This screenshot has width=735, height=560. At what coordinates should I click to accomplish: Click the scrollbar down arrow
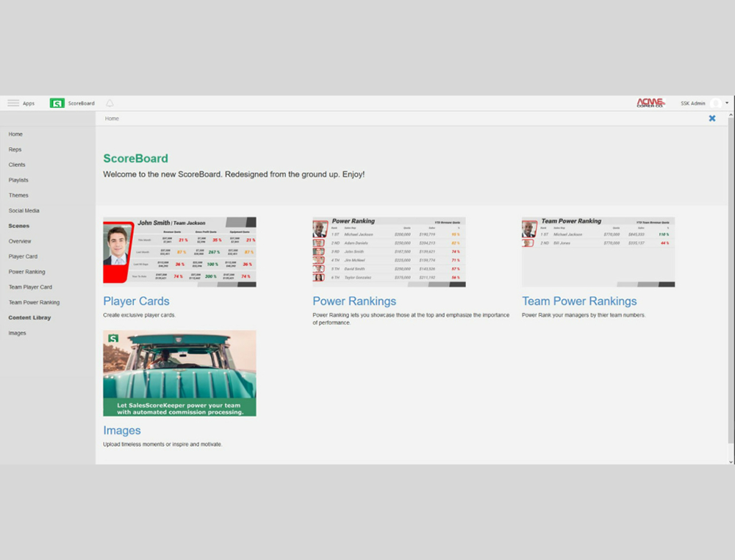pyautogui.click(x=731, y=462)
